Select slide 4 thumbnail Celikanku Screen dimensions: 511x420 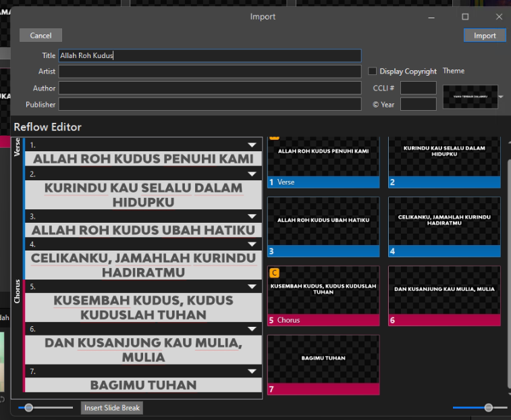click(444, 221)
